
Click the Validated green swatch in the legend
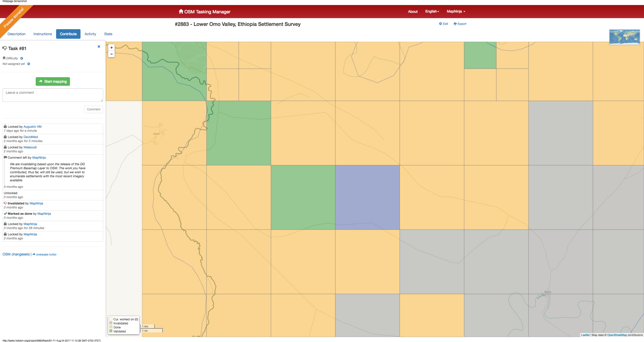(x=111, y=331)
